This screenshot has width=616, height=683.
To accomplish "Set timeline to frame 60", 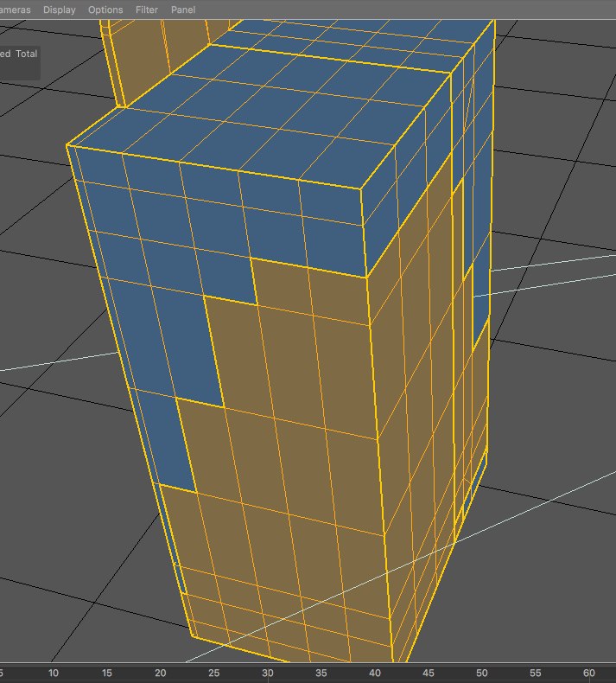I will pyautogui.click(x=588, y=673).
